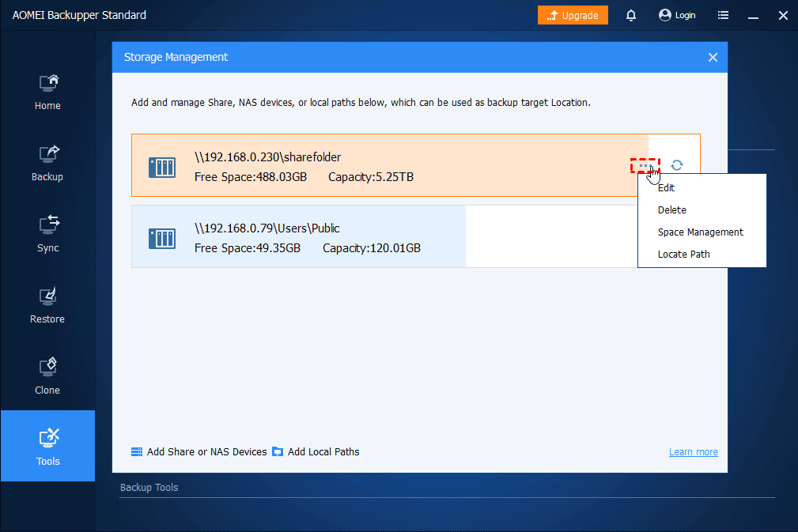Screen dimensions: 798x532
Task: Click Add Share or NAS Devices
Action: pos(199,451)
